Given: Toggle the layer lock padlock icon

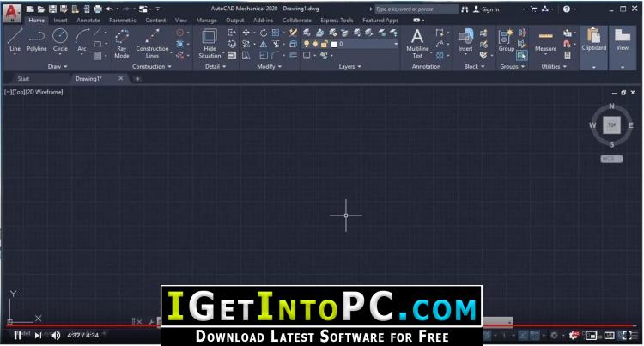Looking at the screenshot, I should pos(325,44).
